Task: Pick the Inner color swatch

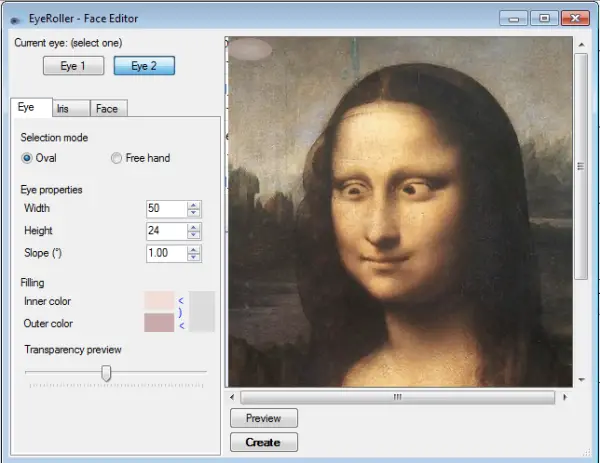Action: [x=159, y=301]
